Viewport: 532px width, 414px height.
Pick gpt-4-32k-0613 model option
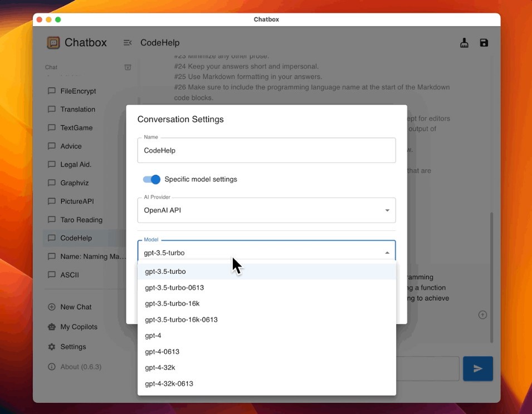(267, 383)
